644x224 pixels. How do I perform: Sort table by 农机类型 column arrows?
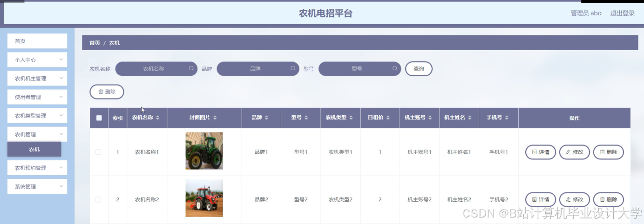351,118
